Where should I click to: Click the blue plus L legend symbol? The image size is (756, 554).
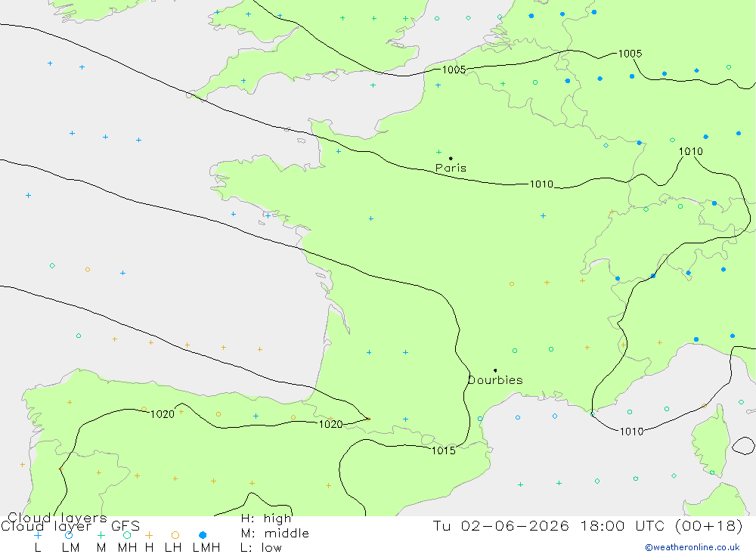(x=38, y=535)
